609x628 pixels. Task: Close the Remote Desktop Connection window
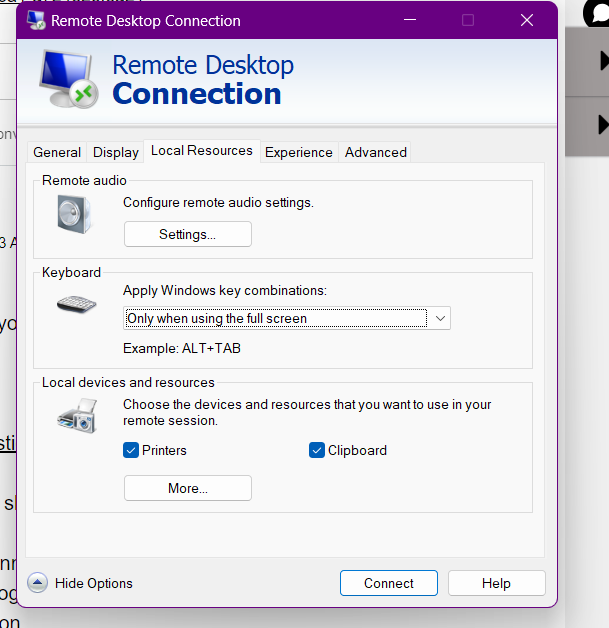pos(526,20)
